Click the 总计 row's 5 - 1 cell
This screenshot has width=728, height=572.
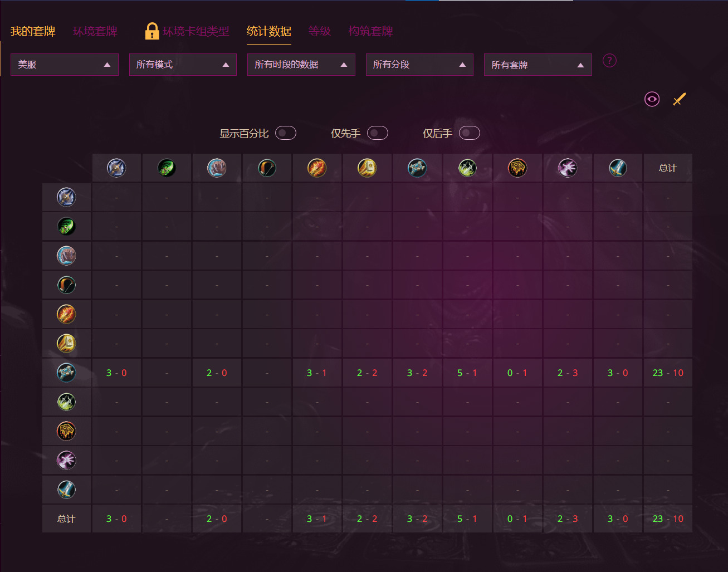[467, 519]
